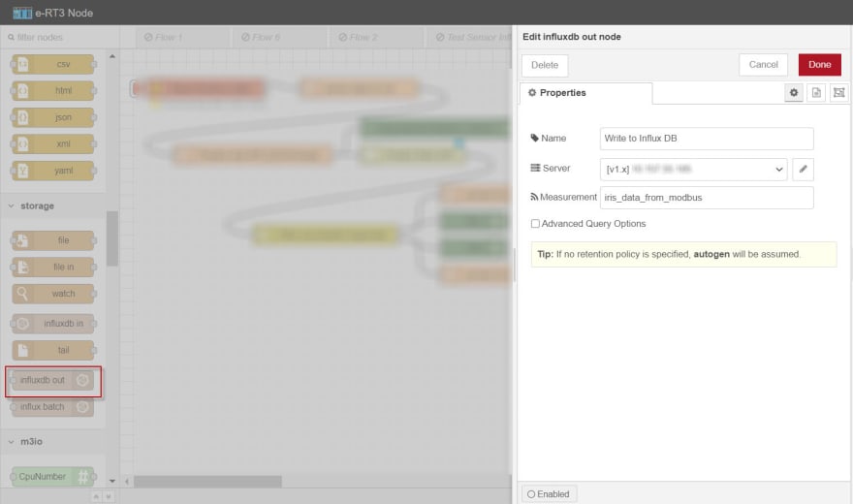Image resolution: width=853 pixels, height=504 pixels.
Task: Collapse the storage category
Action: 53,206
